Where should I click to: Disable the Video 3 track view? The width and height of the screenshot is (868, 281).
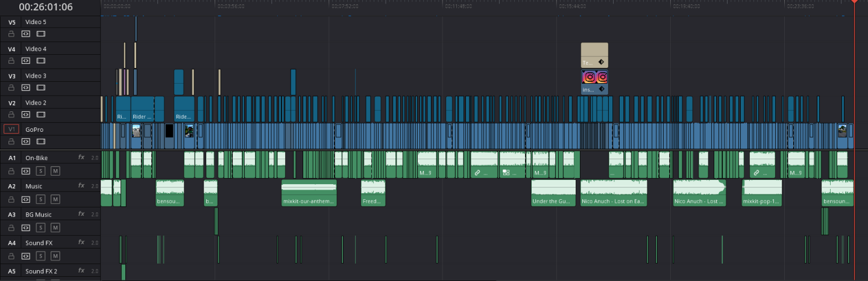(x=41, y=88)
